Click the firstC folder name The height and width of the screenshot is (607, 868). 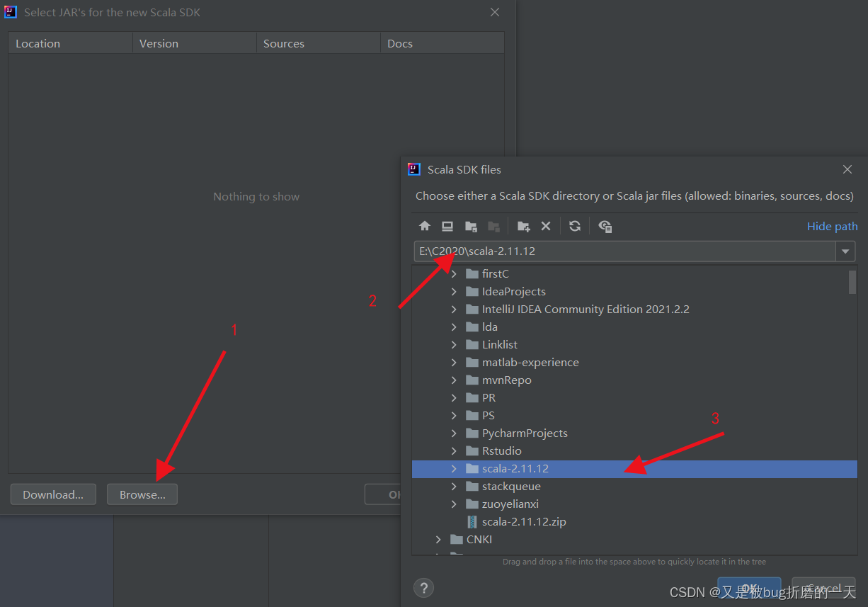click(x=496, y=274)
